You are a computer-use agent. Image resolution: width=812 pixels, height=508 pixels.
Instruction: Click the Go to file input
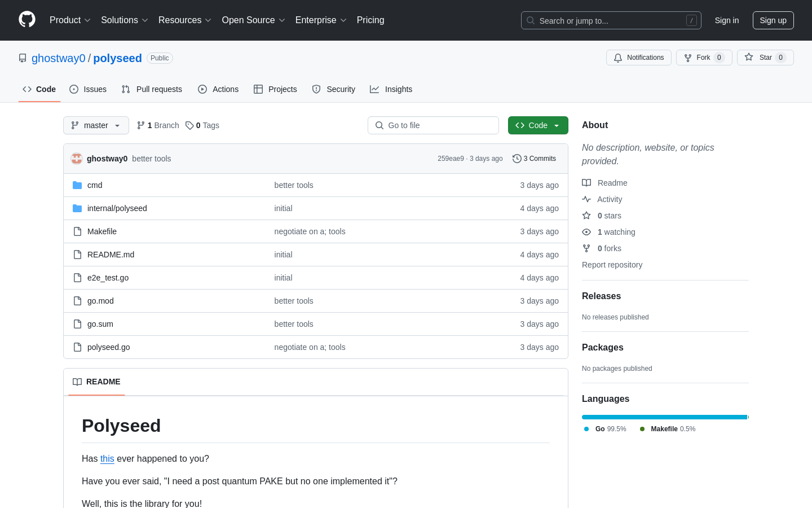433,125
